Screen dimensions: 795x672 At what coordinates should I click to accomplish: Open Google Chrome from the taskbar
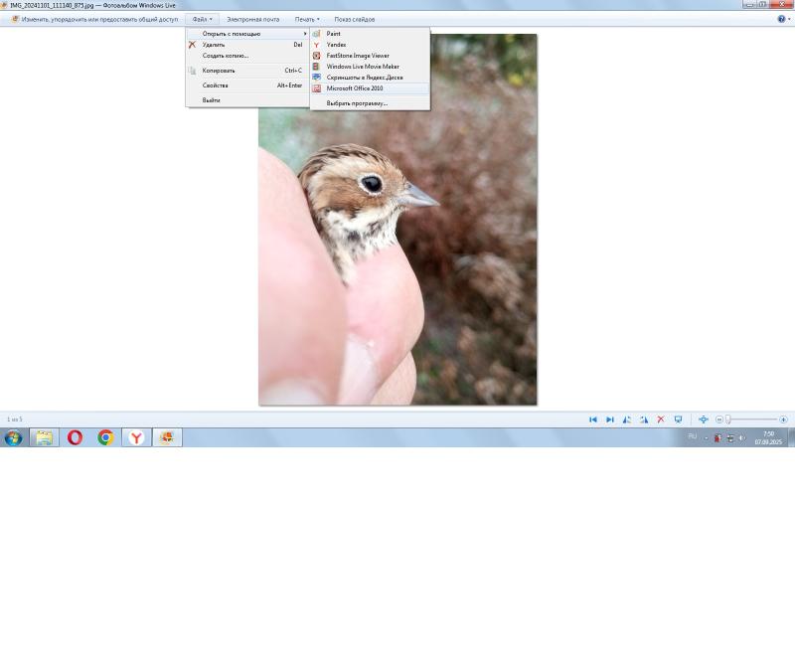coord(105,437)
